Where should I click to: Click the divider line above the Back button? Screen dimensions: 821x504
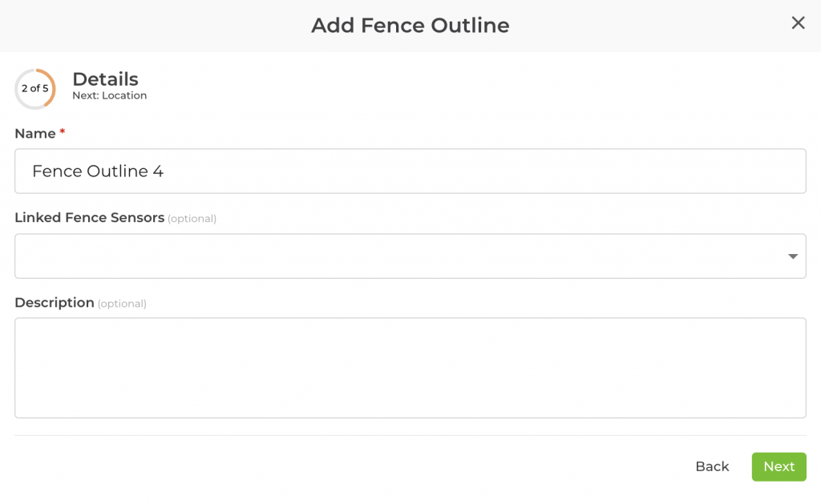pyautogui.click(x=410, y=436)
